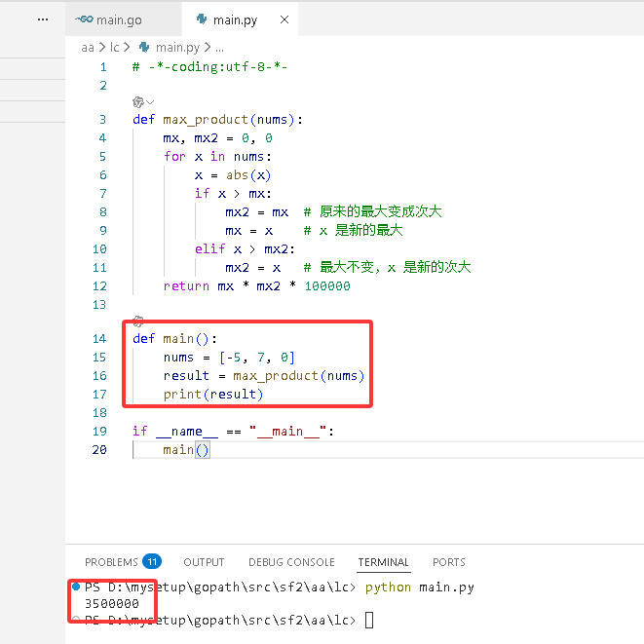
Task: Open AI code action above max_product
Action: (138, 102)
